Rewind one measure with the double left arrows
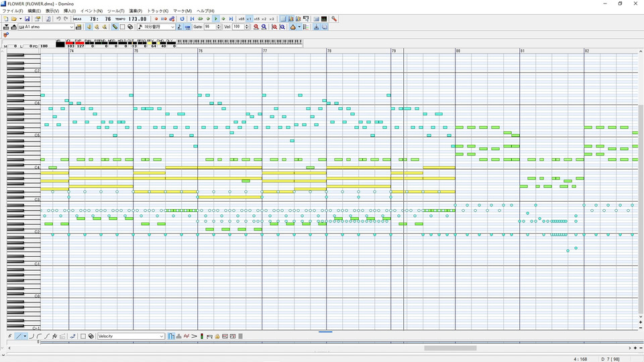 click(x=200, y=19)
